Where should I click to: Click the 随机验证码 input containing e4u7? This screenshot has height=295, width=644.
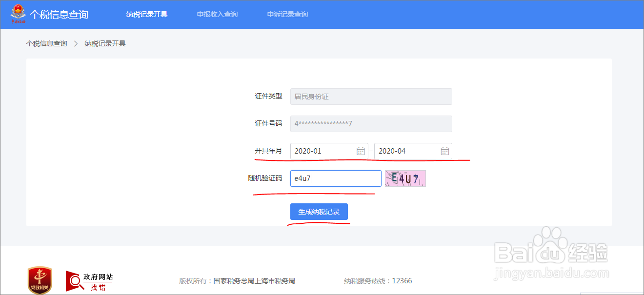[x=335, y=178]
